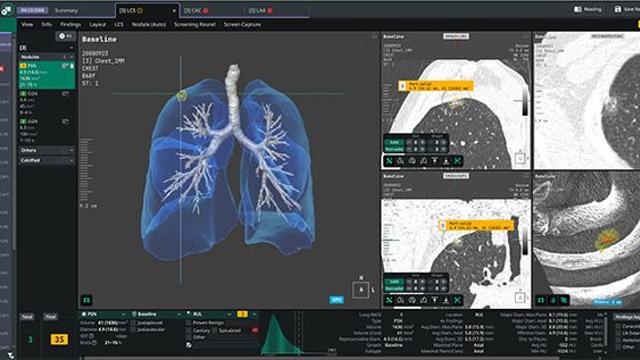
Task: Click the Save button in the top bar
Action: click(627, 9)
